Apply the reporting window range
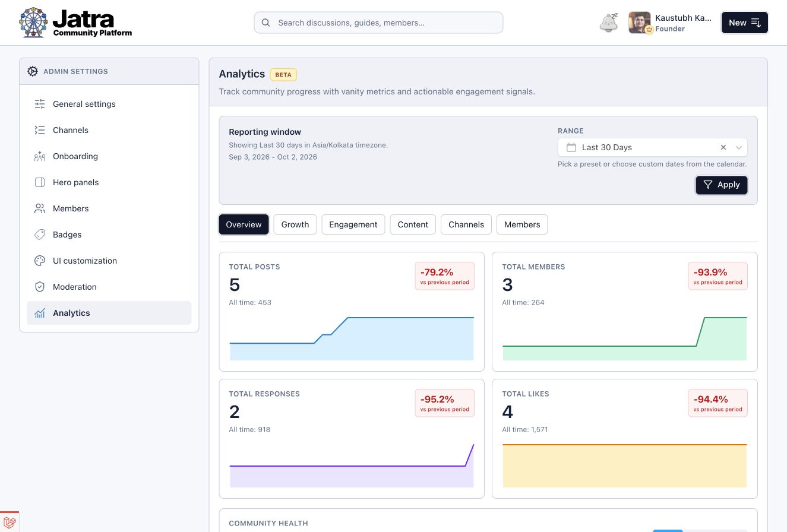This screenshot has width=787, height=532. pos(722,185)
